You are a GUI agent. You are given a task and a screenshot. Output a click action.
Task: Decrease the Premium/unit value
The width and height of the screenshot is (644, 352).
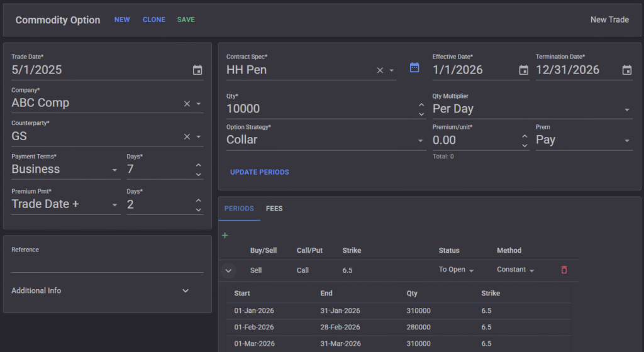[525, 146]
